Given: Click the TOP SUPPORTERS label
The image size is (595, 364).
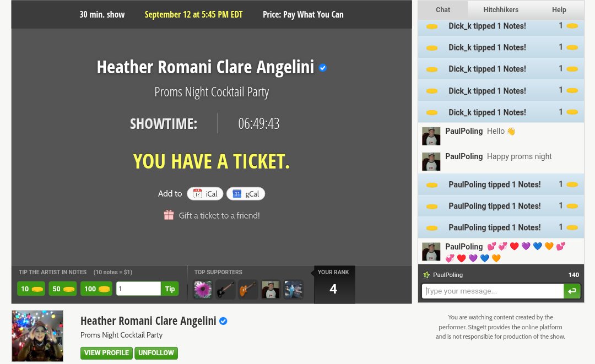Looking at the screenshot, I should point(218,272).
